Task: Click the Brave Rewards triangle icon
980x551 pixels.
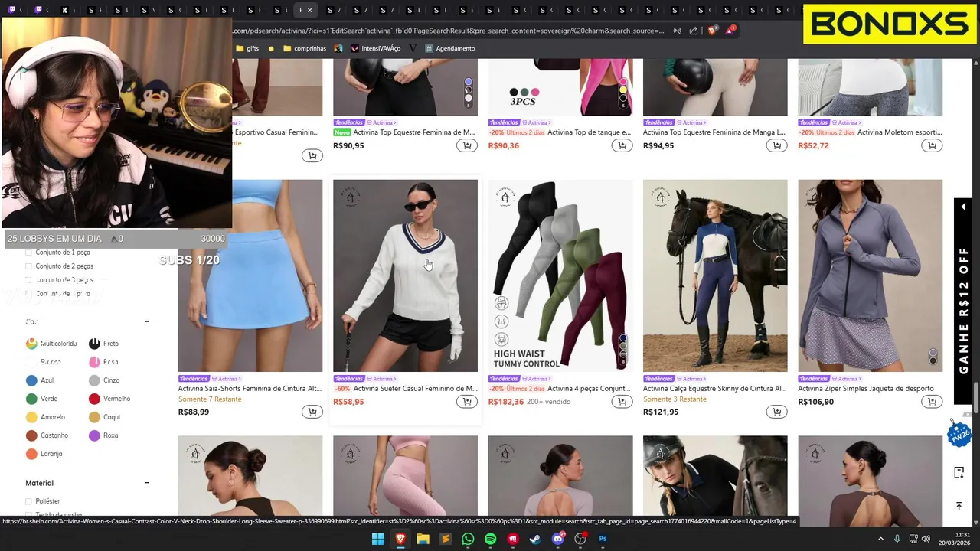Action: 730,31
